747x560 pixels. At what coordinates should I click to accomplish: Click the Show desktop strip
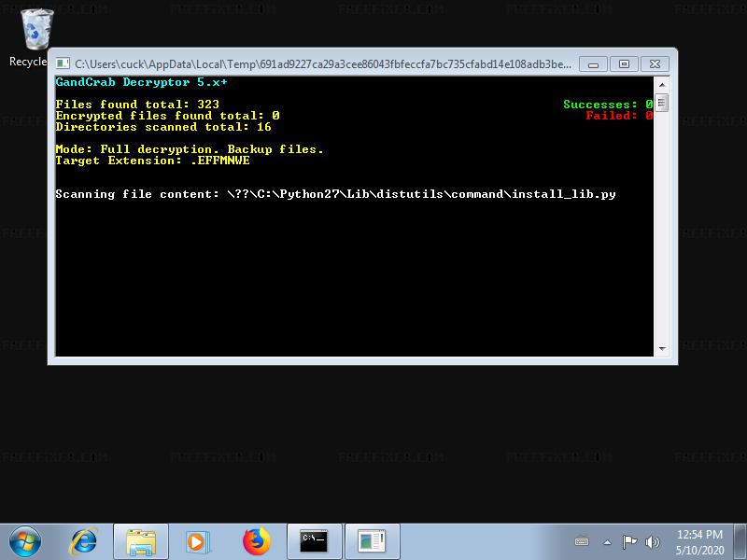click(x=740, y=542)
